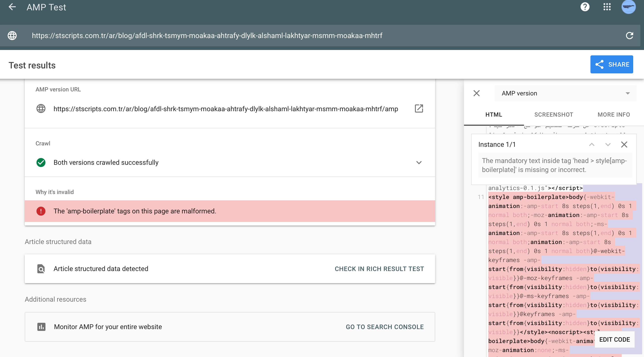This screenshot has height=357, width=644.
Task: Close the Instance 1/1 popup
Action: tap(624, 145)
